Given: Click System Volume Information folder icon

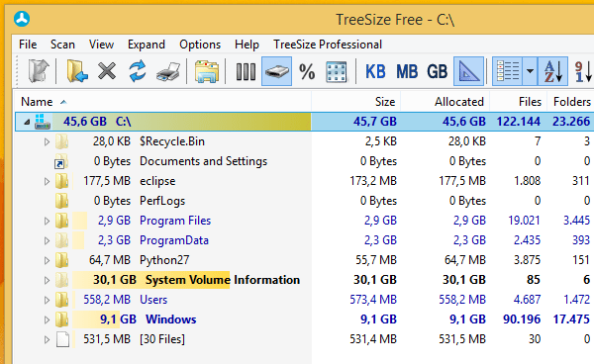Looking at the screenshot, I should 61,280.
